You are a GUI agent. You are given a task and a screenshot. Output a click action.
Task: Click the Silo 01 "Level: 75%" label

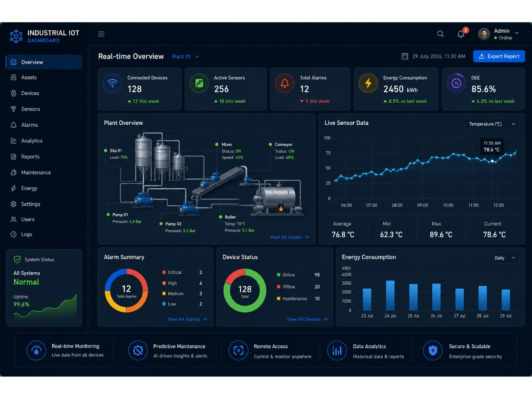tap(119, 158)
